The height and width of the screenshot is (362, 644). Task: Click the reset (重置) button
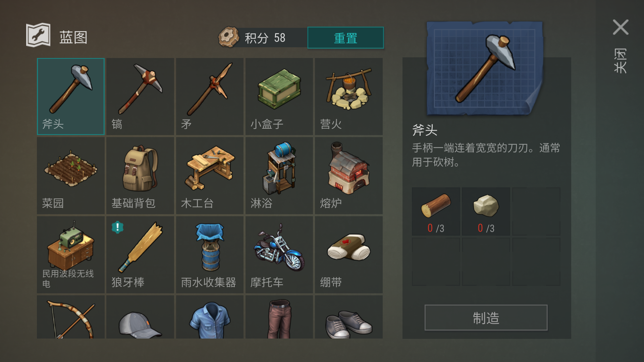tap(345, 38)
